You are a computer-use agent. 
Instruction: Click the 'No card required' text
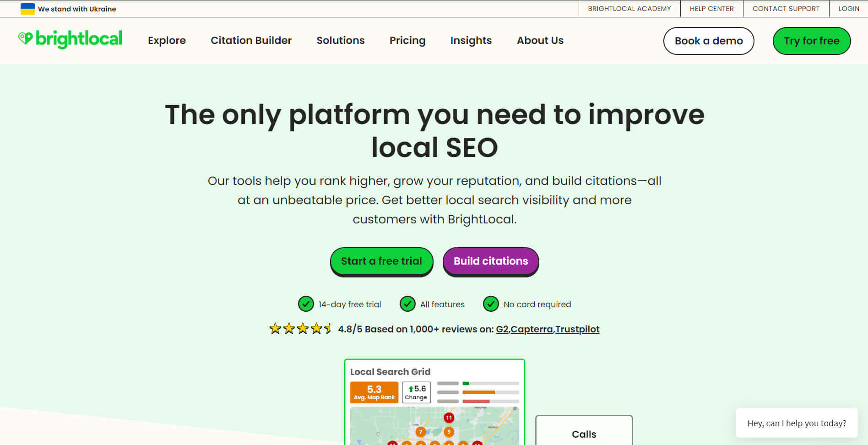point(537,304)
